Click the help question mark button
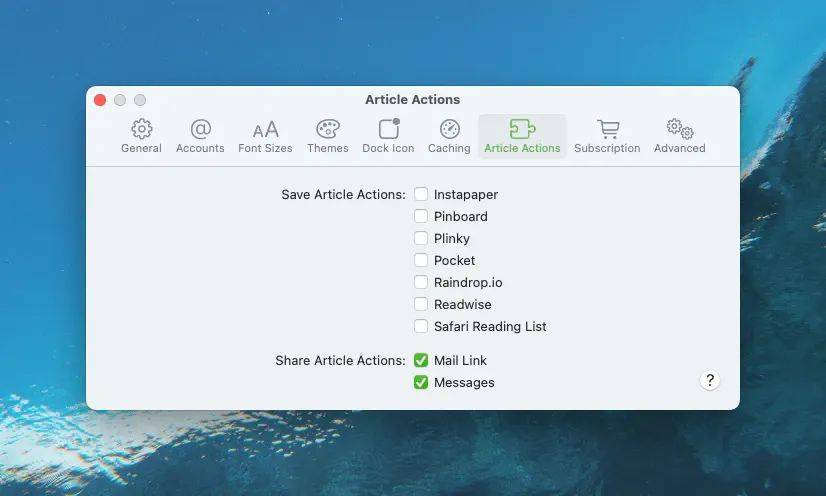 [710, 380]
